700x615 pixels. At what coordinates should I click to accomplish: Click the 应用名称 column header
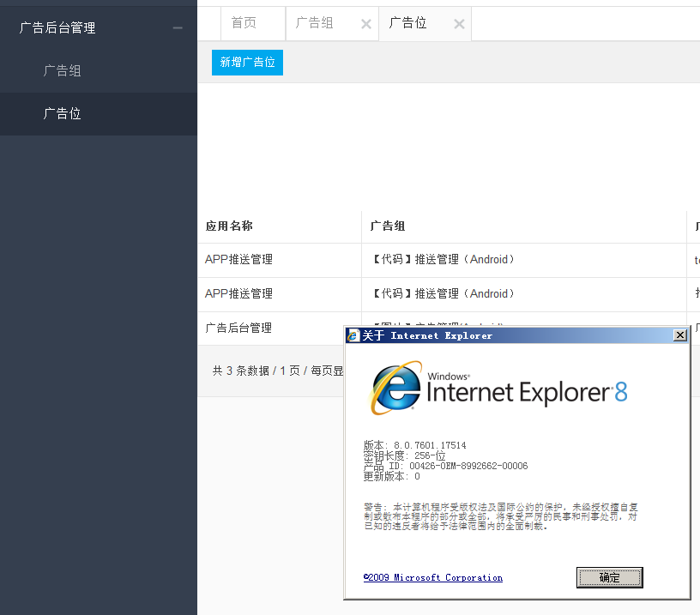(229, 226)
